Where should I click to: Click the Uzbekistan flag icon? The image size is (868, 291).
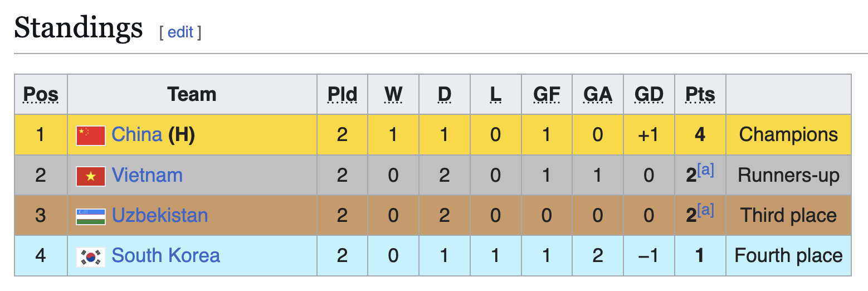point(90,216)
